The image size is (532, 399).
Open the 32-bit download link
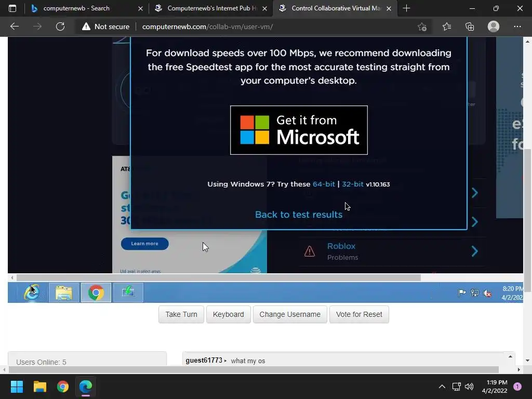(353, 184)
